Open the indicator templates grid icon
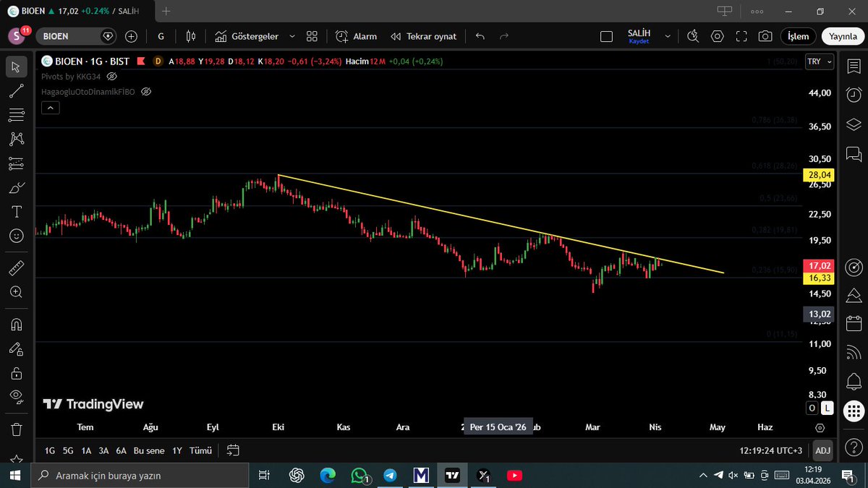The image size is (868, 488). click(x=312, y=36)
